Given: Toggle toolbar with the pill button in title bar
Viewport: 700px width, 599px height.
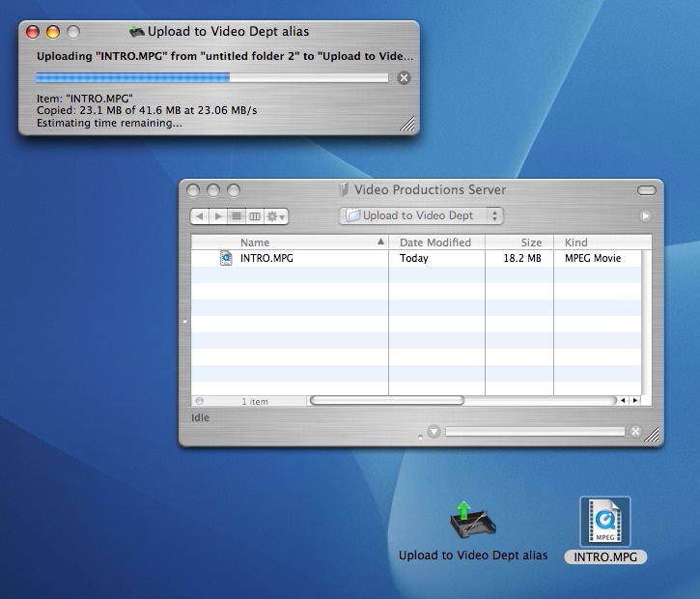Looking at the screenshot, I should (x=646, y=189).
